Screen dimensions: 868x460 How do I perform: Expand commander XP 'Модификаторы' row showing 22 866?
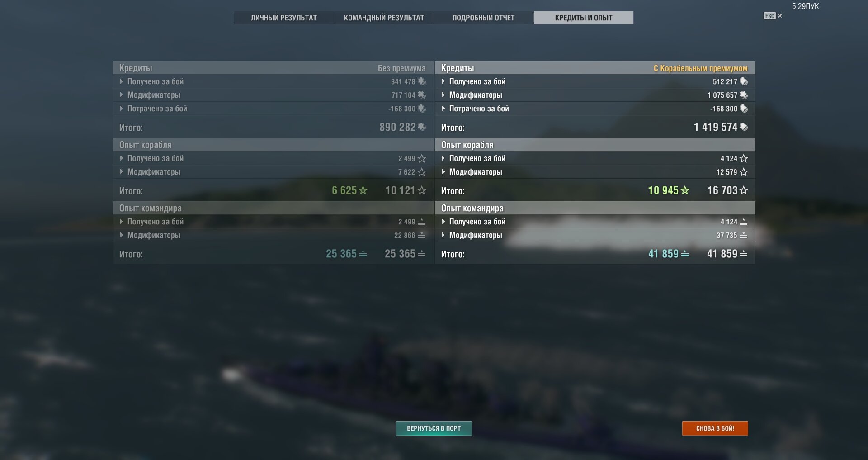pos(274,235)
